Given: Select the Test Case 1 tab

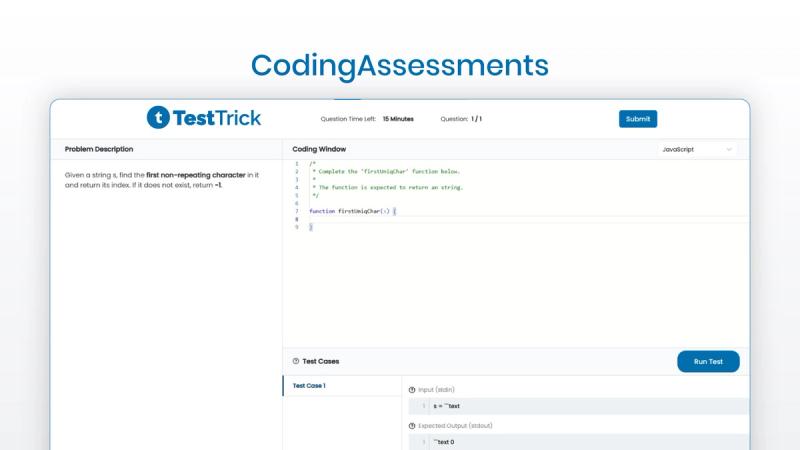Looking at the screenshot, I should 342,386.
